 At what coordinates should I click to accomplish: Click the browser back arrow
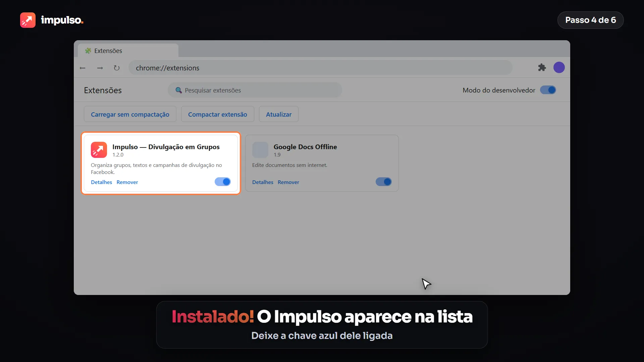tap(83, 68)
